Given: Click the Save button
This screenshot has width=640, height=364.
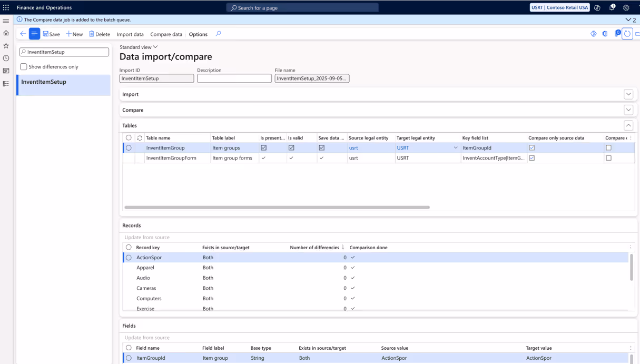Looking at the screenshot, I should 51,34.
